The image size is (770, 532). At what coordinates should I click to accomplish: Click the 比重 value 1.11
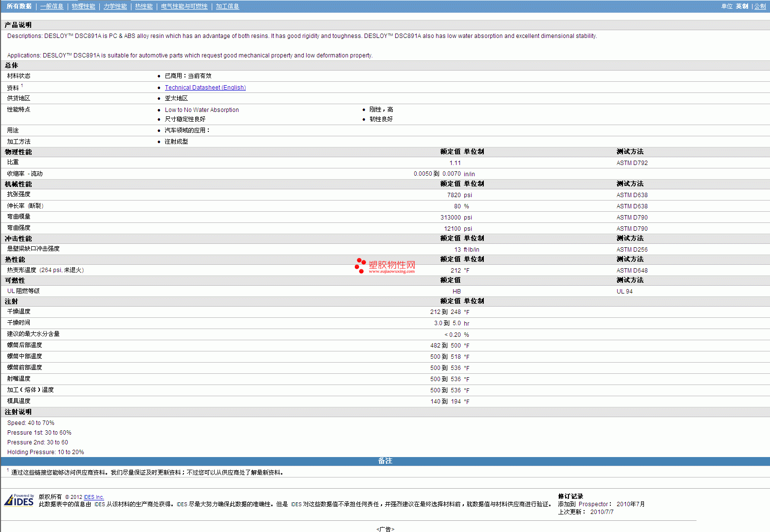pos(455,163)
